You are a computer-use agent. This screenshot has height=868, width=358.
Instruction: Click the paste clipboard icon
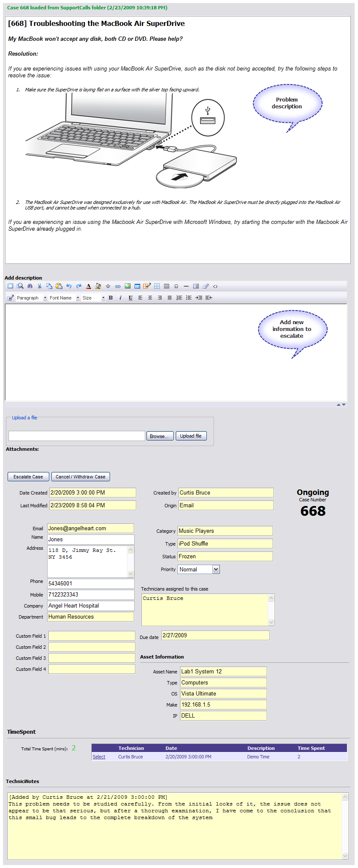59,286
